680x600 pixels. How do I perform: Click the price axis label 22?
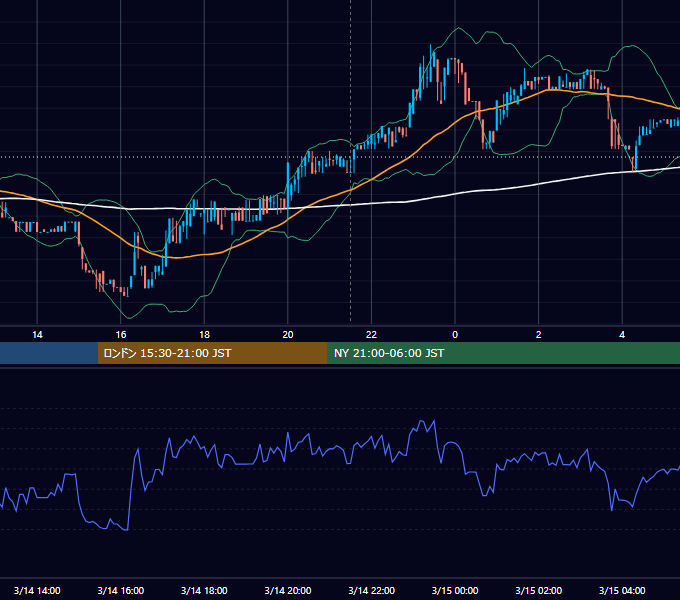point(371,335)
